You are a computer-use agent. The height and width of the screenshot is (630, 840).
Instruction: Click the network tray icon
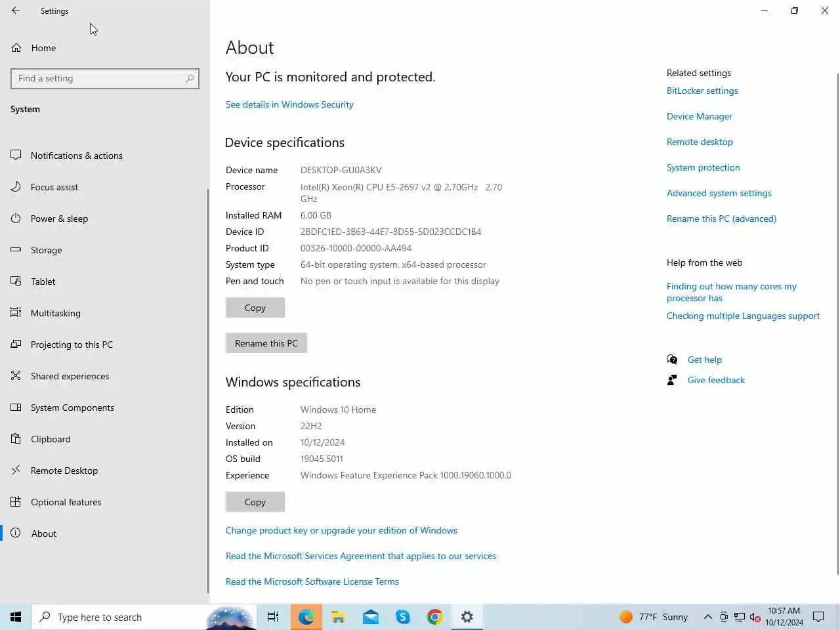(x=740, y=617)
